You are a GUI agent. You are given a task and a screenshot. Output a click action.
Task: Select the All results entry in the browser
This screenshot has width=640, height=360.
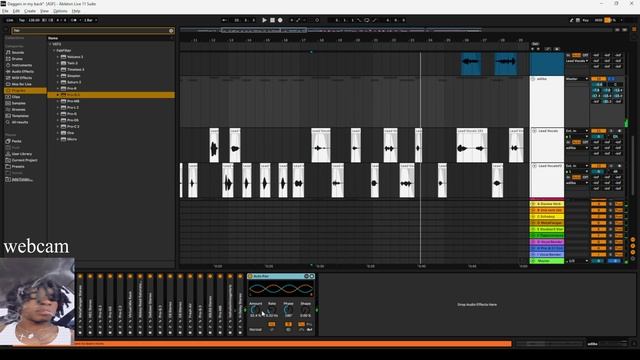20,122
